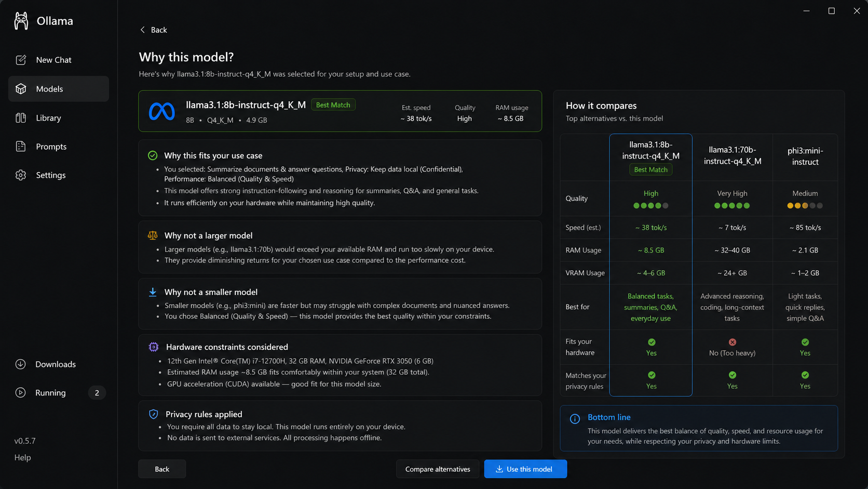The width and height of the screenshot is (868, 489).
Task: Click the Best Match badge in the comparison table
Action: [x=651, y=169]
